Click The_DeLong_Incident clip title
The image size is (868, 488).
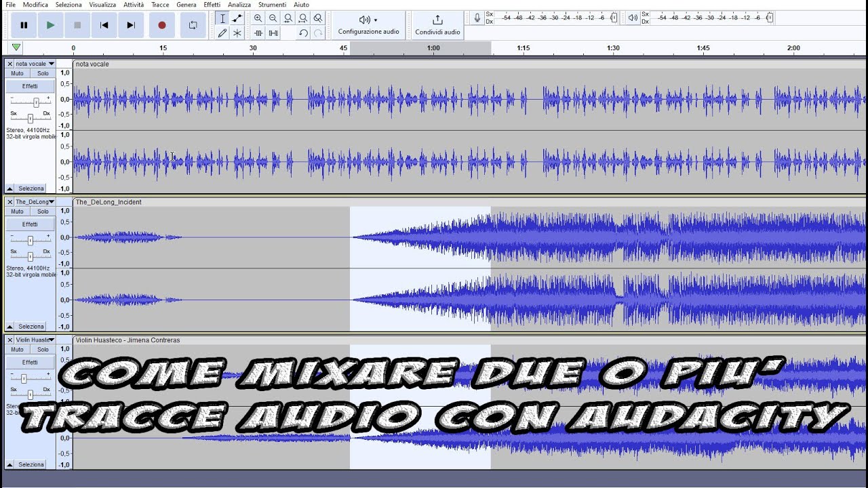coord(108,202)
